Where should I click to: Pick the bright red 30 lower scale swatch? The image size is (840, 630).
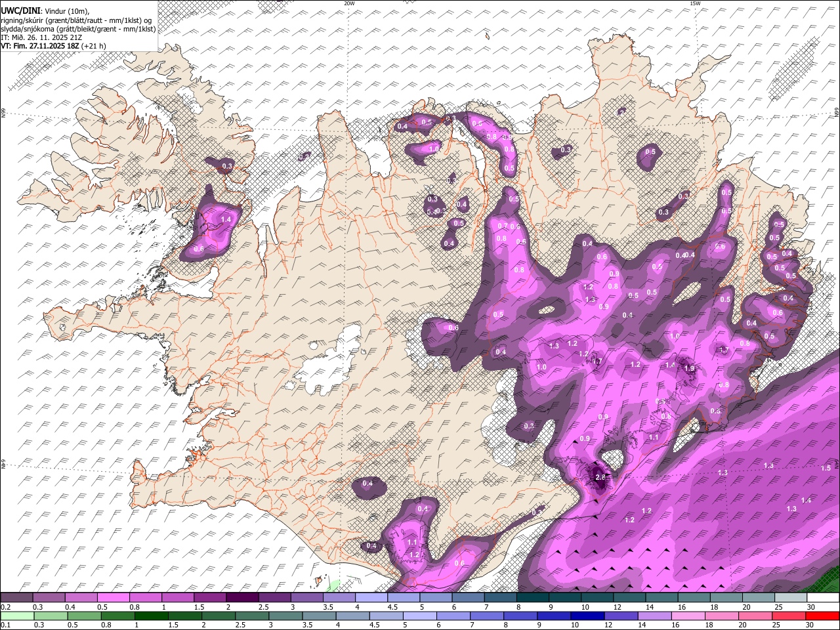(x=823, y=616)
